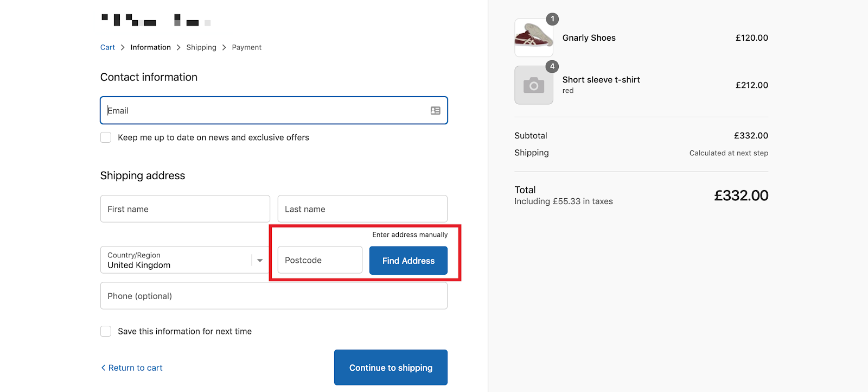Viewport: 868px width, 392px height.
Task: Focus the Postcode input field
Action: 320,260
